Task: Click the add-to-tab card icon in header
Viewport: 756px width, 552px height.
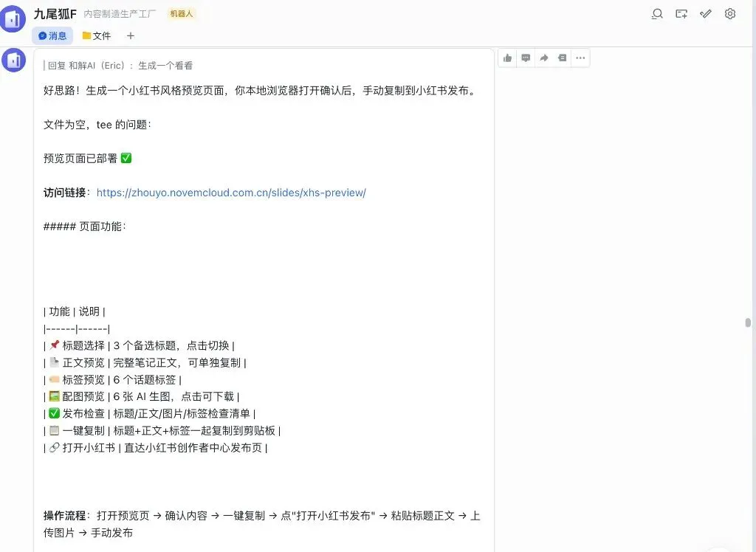Action: (x=681, y=14)
